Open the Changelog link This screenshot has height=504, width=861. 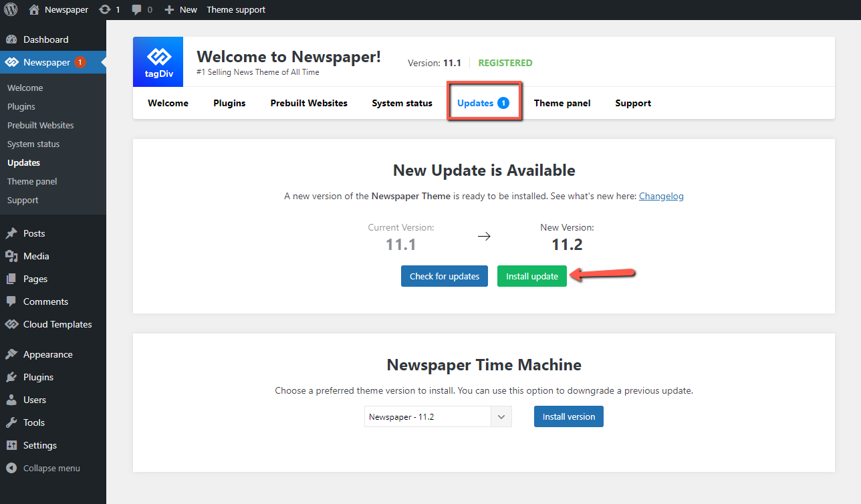coord(661,196)
